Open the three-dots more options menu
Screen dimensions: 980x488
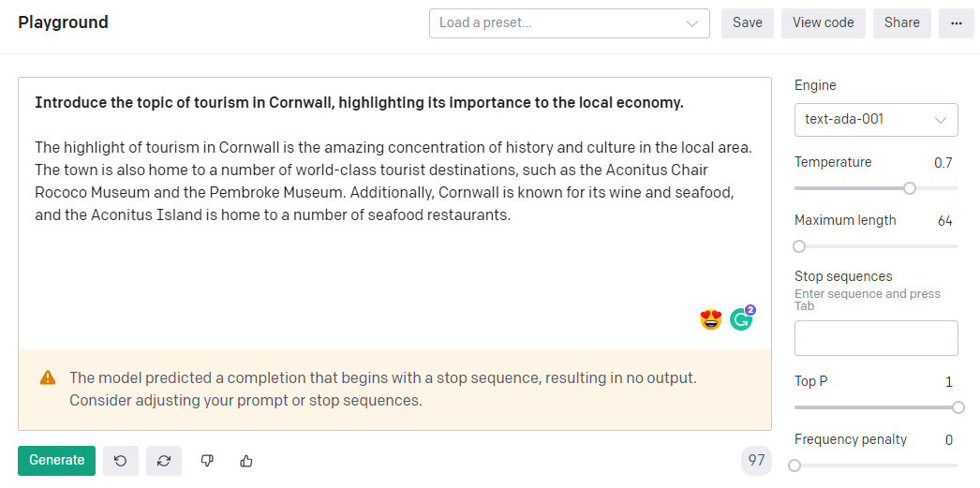click(x=957, y=23)
